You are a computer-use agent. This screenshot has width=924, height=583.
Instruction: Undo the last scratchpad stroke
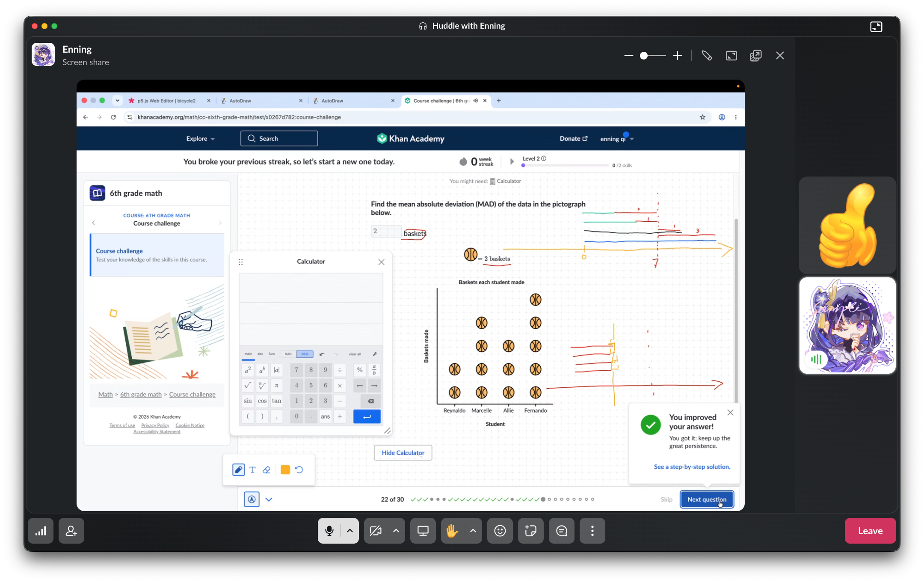(299, 470)
